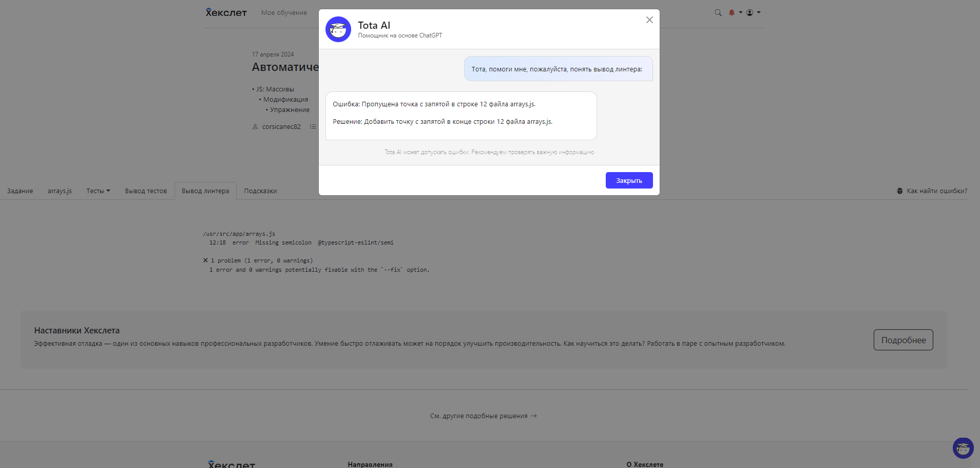Click the list icon next to corsicanec82
980x468 pixels.
[313, 126]
